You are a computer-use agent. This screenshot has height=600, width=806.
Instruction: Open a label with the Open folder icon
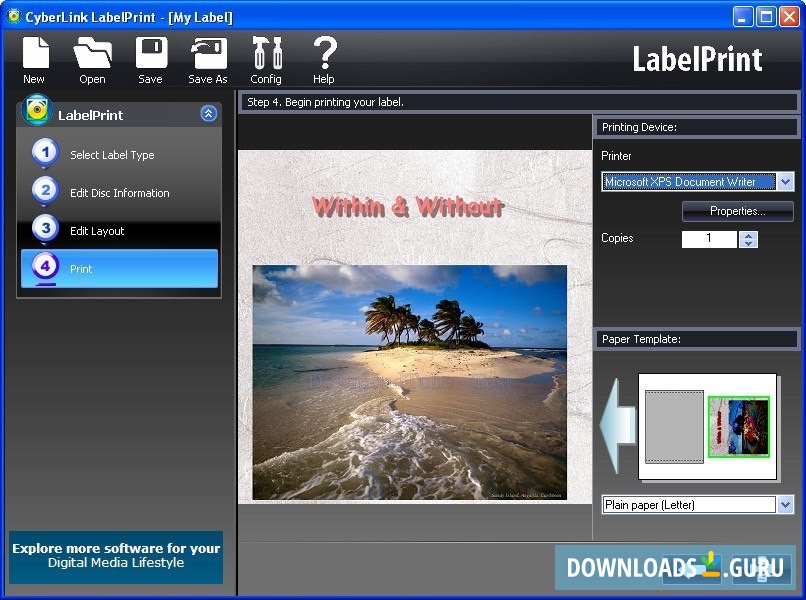tap(92, 53)
